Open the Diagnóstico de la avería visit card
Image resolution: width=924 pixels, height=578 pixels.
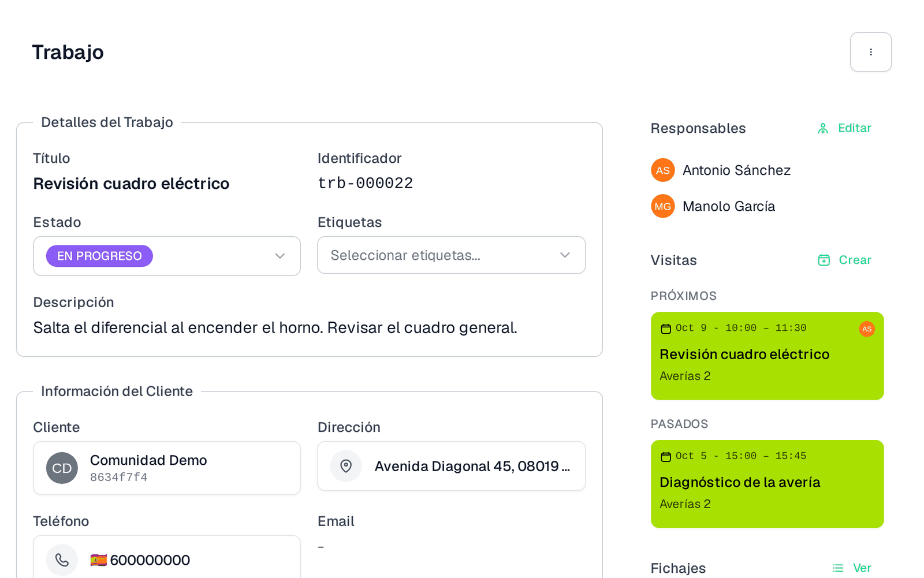(x=767, y=484)
